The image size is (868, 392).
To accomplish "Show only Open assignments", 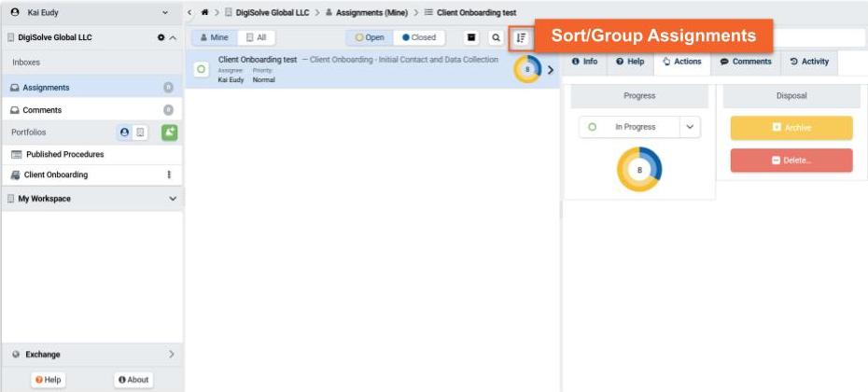I will tap(370, 38).
